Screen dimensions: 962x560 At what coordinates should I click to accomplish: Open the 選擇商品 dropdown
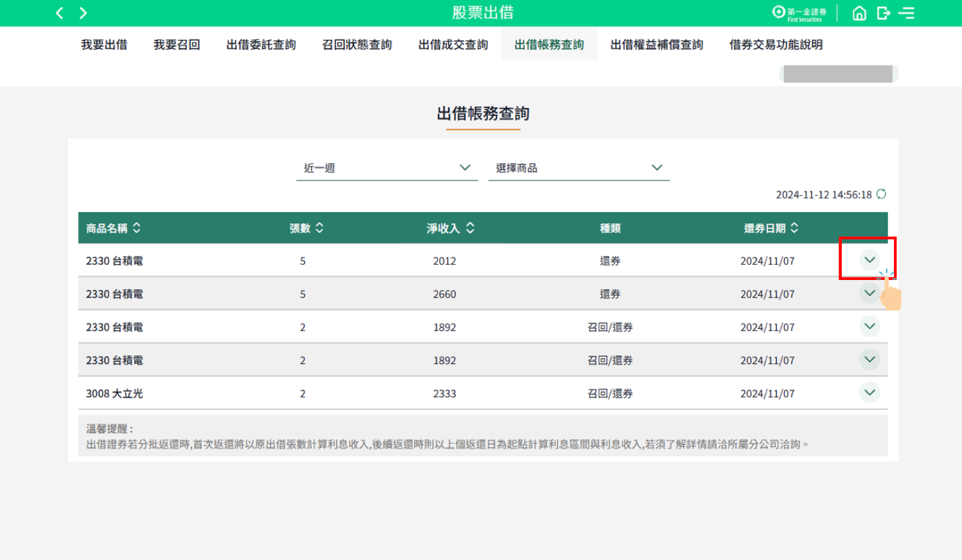click(x=578, y=168)
